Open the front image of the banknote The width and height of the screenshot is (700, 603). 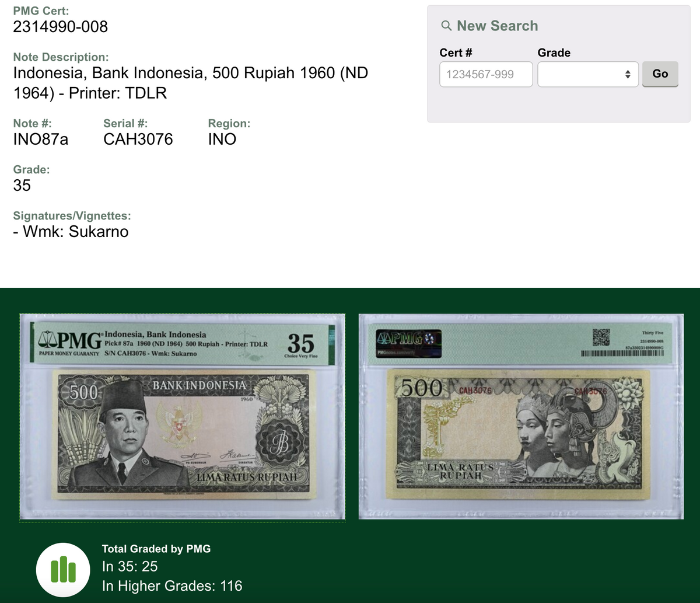click(x=182, y=417)
